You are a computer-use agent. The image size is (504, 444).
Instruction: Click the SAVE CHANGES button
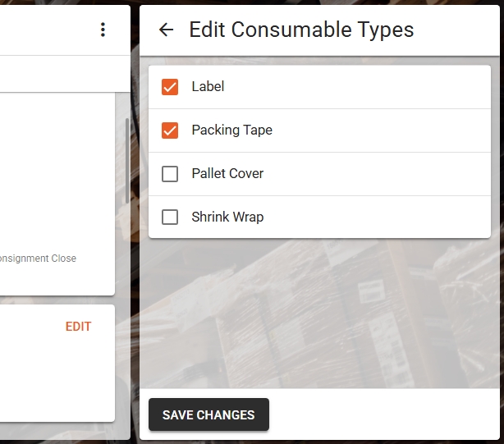pyautogui.click(x=208, y=414)
